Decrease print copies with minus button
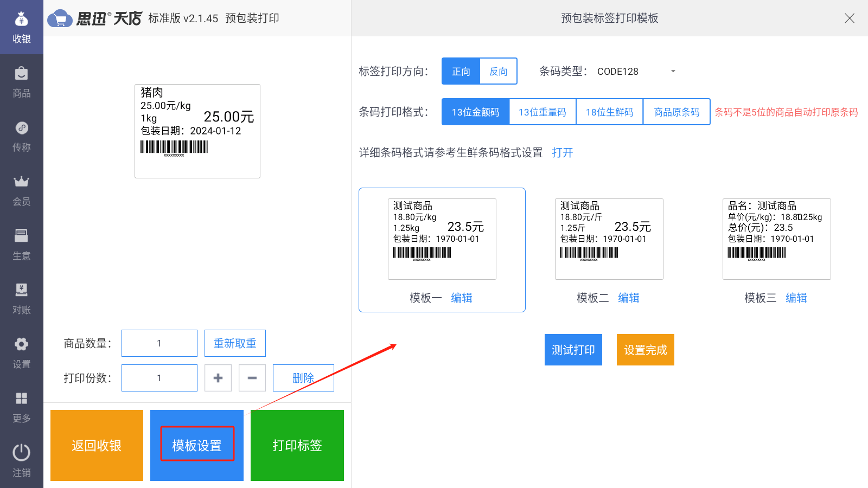 pyautogui.click(x=252, y=378)
